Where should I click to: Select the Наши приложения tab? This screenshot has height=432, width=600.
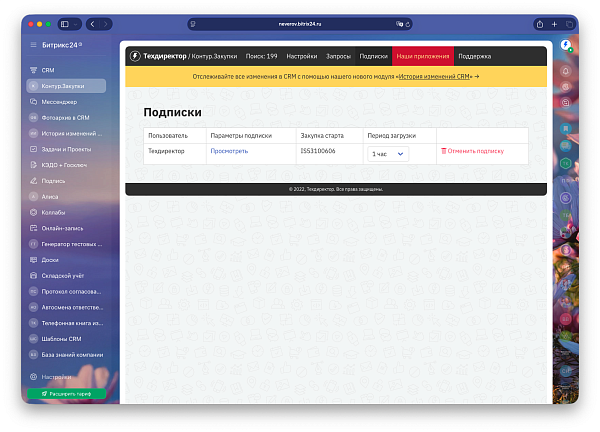click(423, 56)
